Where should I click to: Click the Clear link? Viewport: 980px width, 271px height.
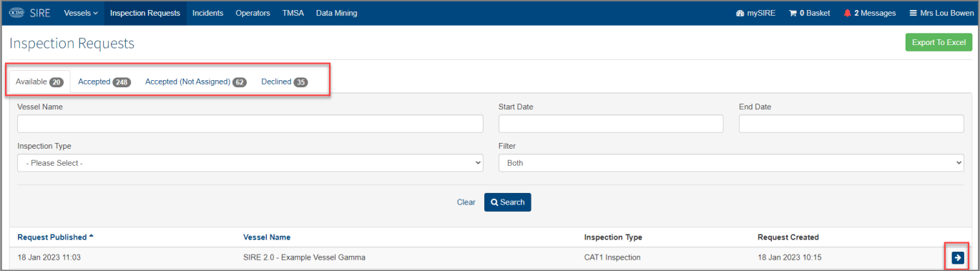click(466, 202)
